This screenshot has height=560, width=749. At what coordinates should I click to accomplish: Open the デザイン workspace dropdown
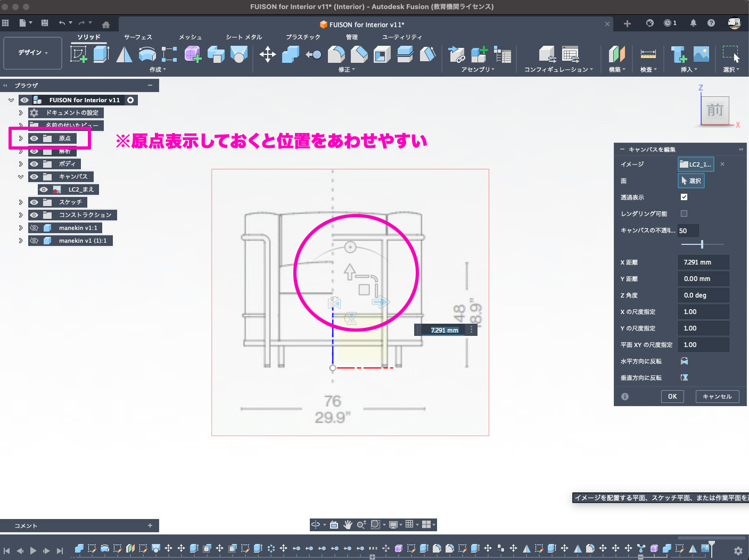(33, 53)
